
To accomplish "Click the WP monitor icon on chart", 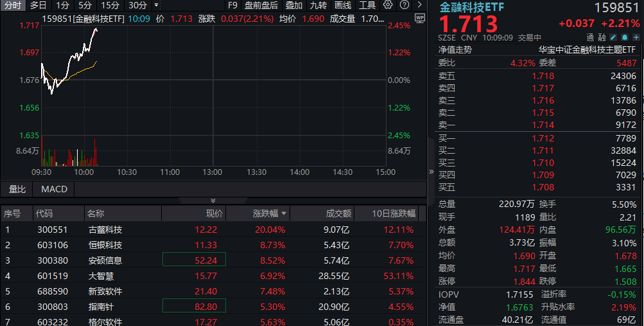I will coord(420,18).
